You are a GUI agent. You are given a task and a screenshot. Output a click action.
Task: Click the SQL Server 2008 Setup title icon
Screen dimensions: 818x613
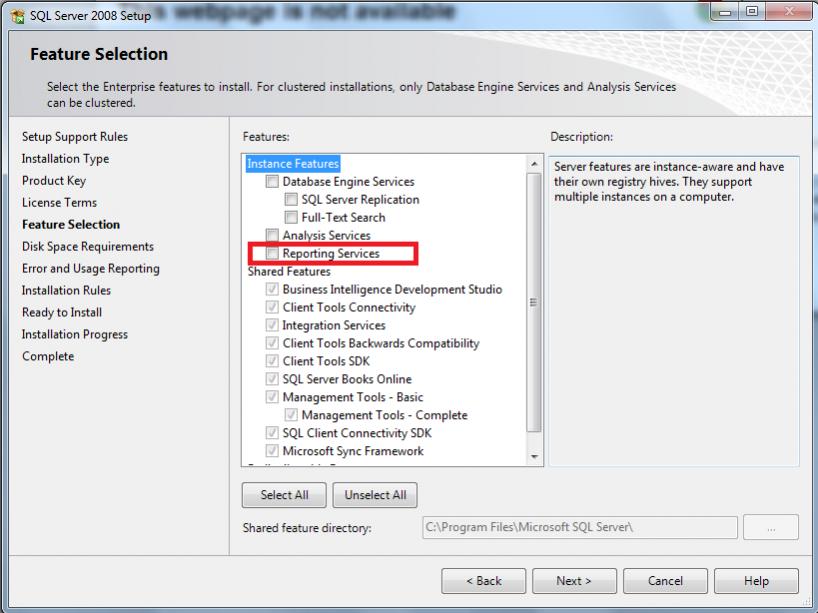[17, 16]
